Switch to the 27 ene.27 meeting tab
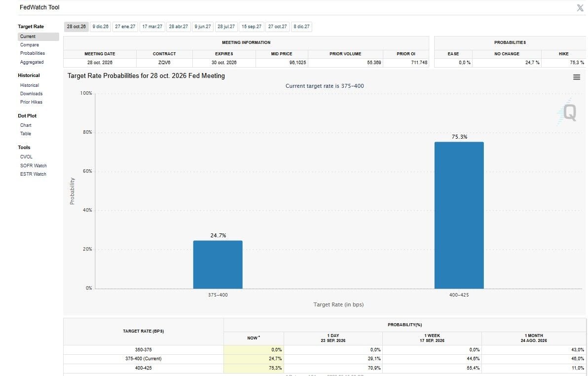This screenshot has height=376, width=588. (125, 27)
